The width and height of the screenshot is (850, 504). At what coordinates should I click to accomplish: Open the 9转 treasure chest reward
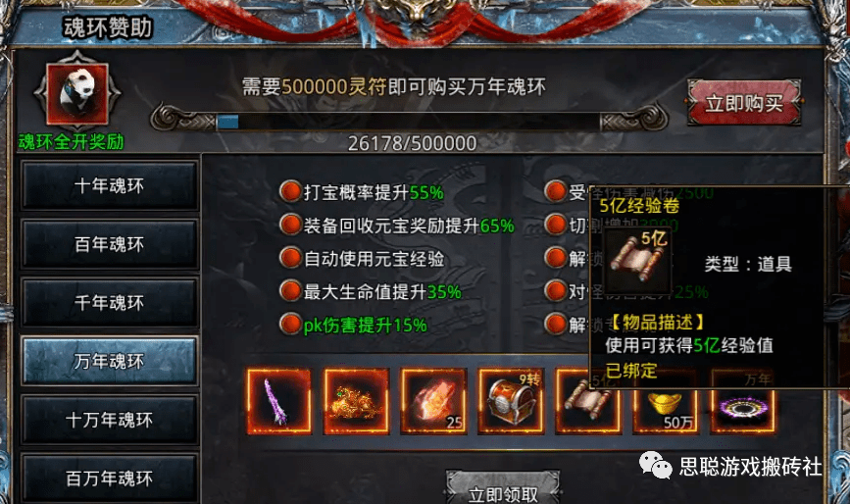511,402
